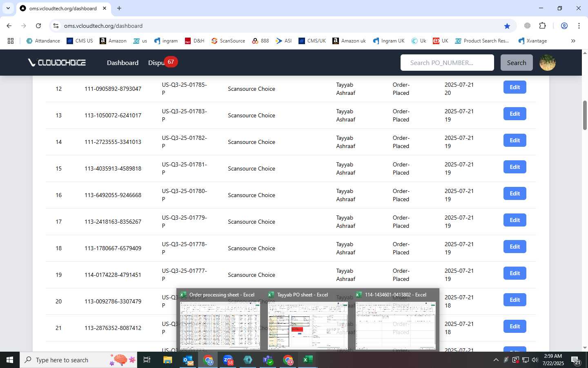This screenshot has width=588, height=368.
Task: Show more bookmarks via chevron
Action: [x=573, y=41]
